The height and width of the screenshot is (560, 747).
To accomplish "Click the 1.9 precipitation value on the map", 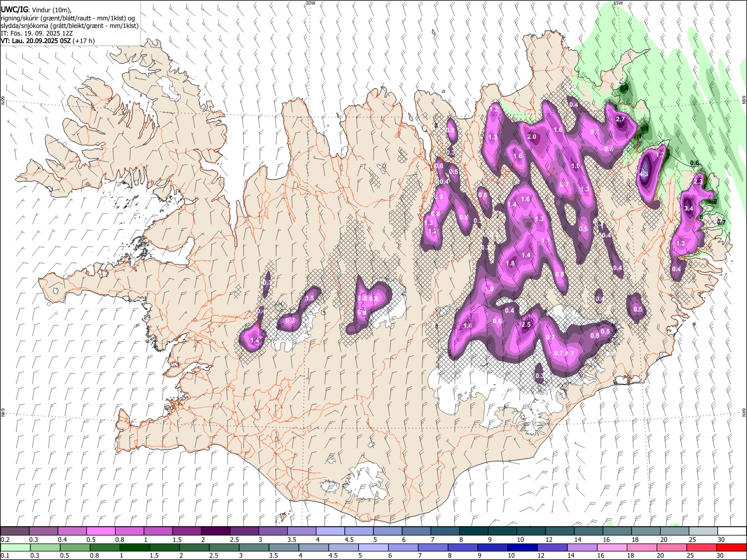I will coord(575,166).
